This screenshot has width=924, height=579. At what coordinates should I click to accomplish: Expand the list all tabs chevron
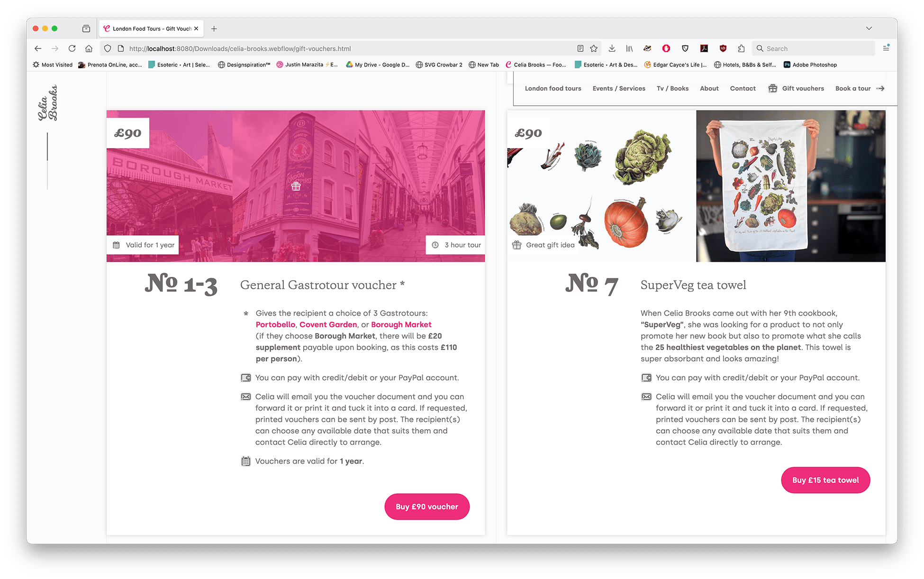pyautogui.click(x=869, y=28)
